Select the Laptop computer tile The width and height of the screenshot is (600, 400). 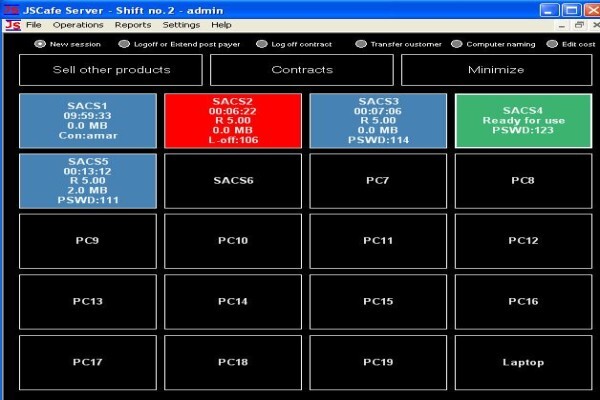[523, 362]
